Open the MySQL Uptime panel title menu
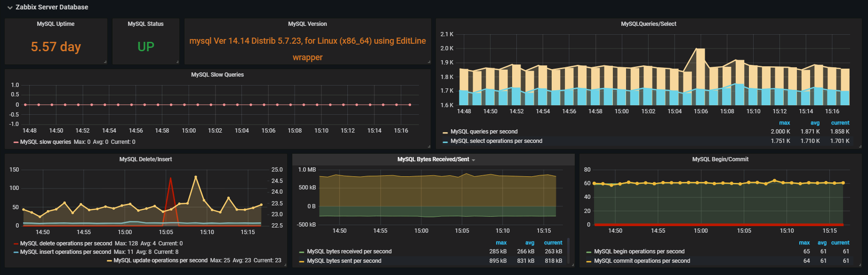868x275 pixels. coord(56,24)
